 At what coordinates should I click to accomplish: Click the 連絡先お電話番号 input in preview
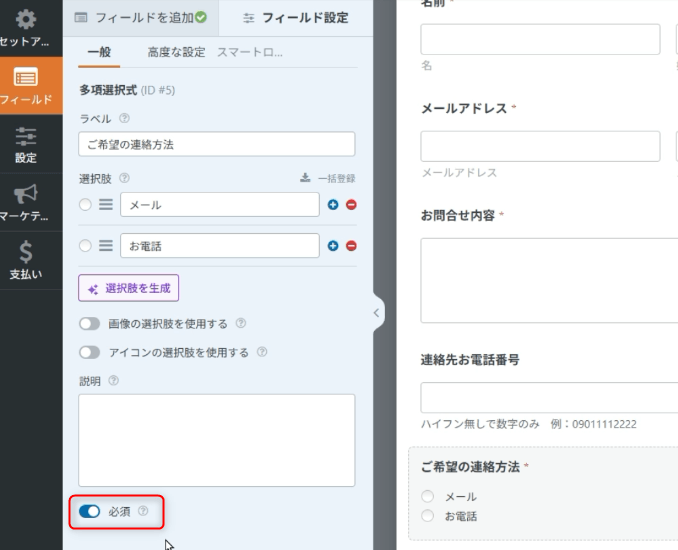click(549, 397)
